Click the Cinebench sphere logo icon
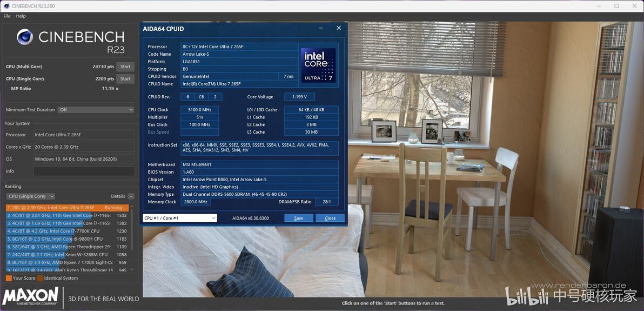The image size is (644, 311). click(x=25, y=37)
